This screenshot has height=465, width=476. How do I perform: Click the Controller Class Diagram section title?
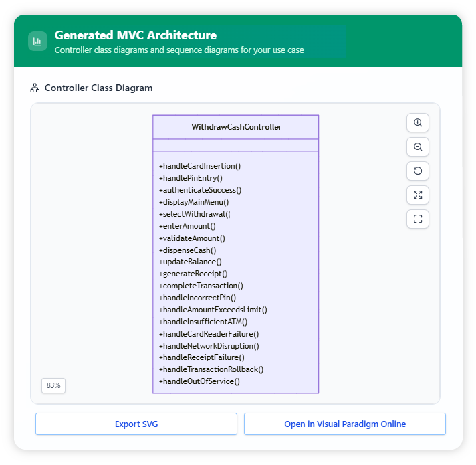pos(98,88)
